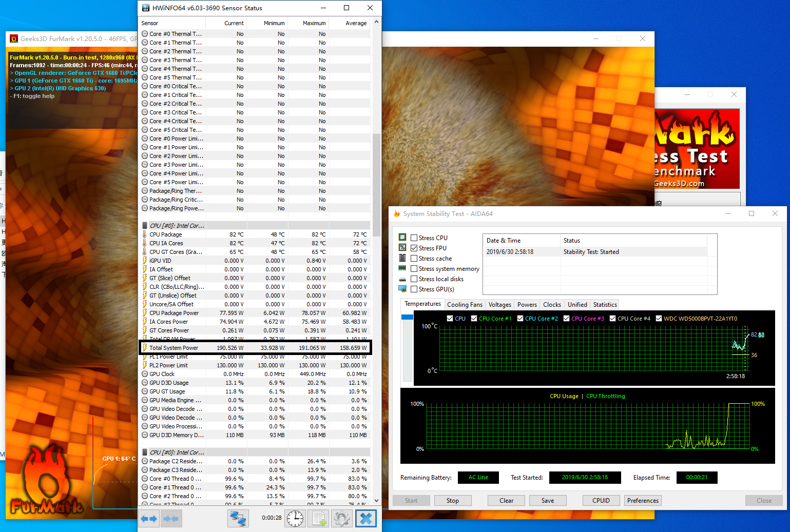Click the blue X close-sensors icon in HWiNFO
The image size is (790, 532).
pyautogui.click(x=365, y=519)
